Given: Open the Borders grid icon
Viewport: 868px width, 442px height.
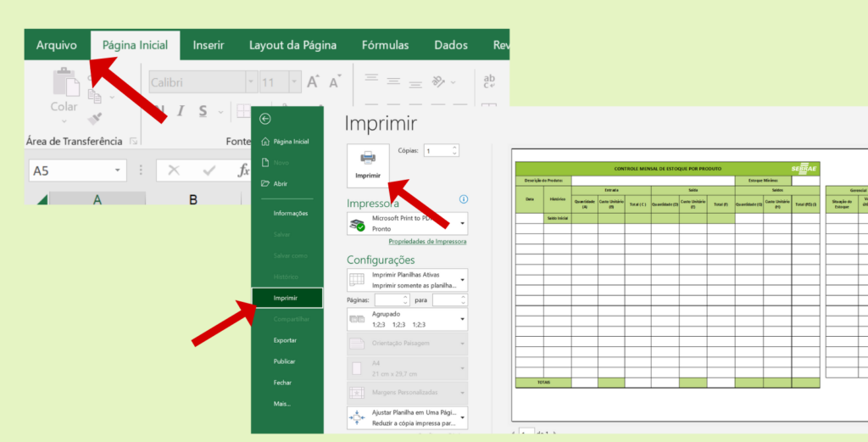Looking at the screenshot, I should click(243, 111).
